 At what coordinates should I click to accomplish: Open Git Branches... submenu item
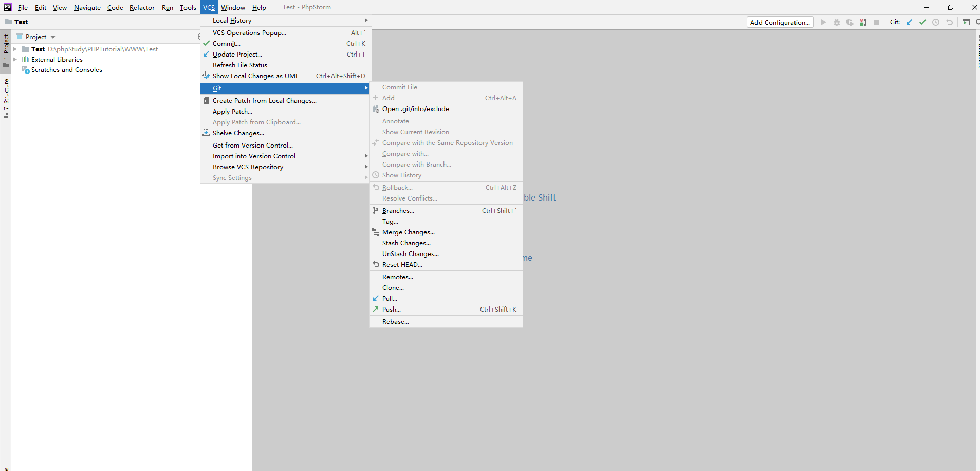coord(446,211)
